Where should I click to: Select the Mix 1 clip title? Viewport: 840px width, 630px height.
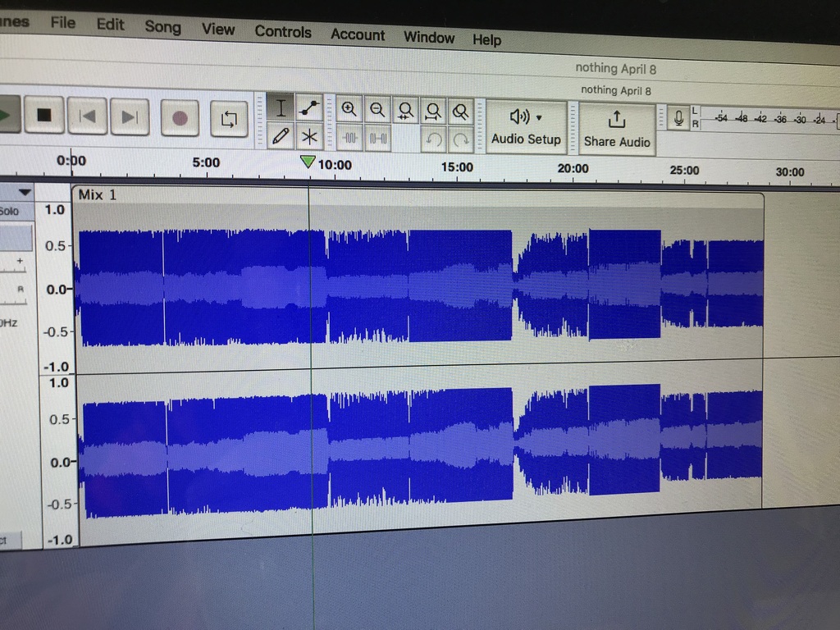(97, 194)
